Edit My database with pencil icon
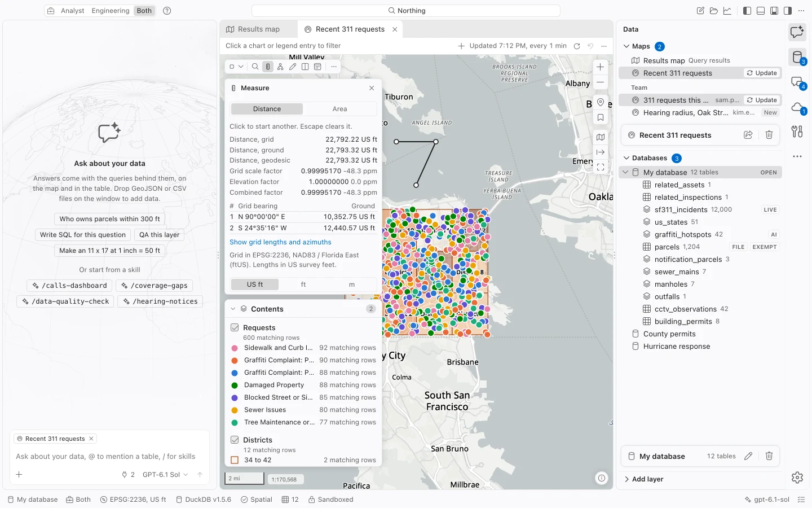Image resolution: width=812 pixels, height=508 pixels. tap(748, 456)
